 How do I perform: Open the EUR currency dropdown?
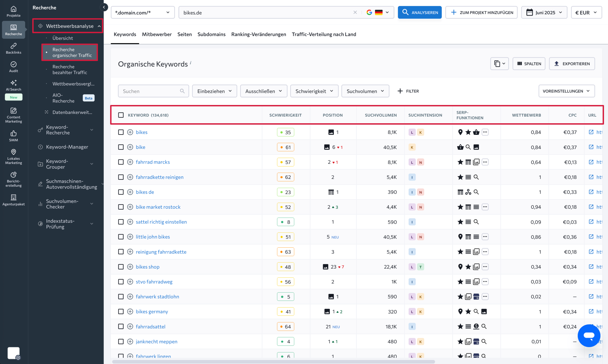[586, 12]
